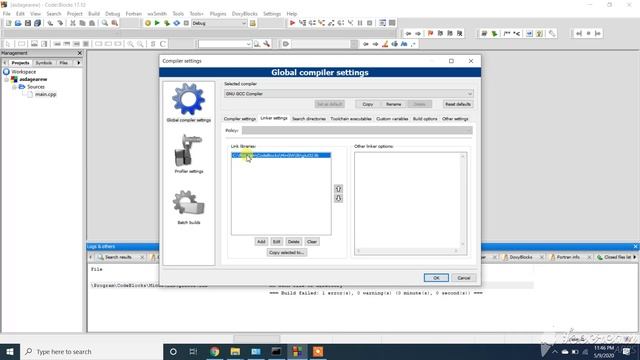Click Build yellow gear icon
This screenshot has width=640, height=360.
tap(148, 23)
